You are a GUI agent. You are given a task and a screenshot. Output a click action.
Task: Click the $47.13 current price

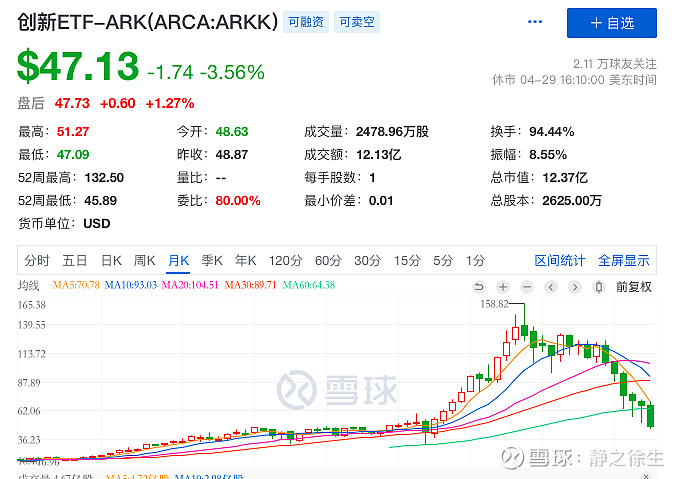(78, 66)
